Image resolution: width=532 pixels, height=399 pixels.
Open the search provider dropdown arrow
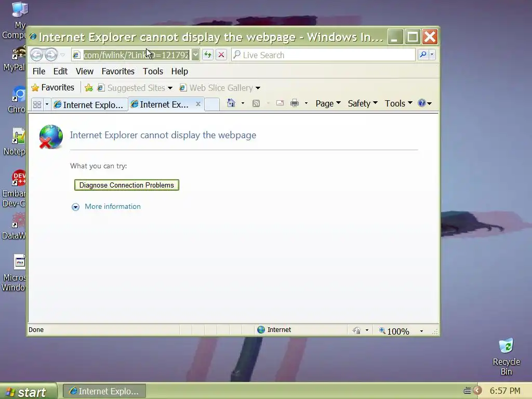(432, 55)
